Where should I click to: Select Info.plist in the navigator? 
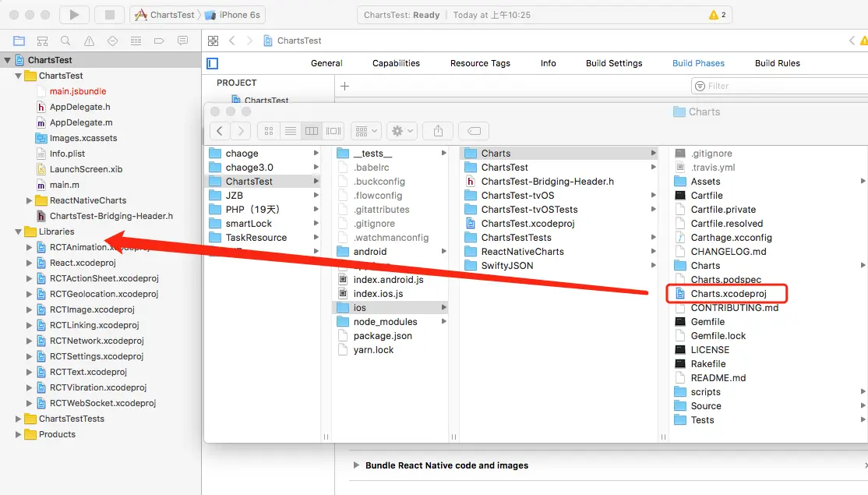click(67, 154)
